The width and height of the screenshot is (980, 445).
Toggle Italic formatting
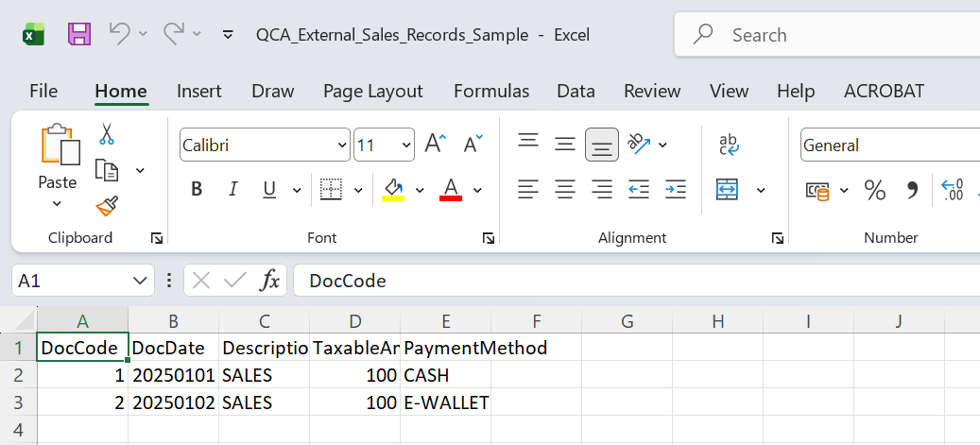tap(232, 190)
